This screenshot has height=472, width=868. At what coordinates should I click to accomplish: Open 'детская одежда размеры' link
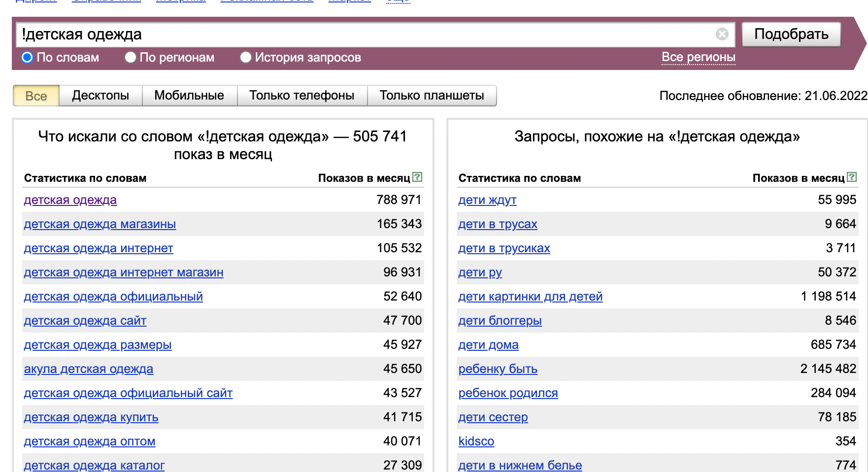click(98, 345)
